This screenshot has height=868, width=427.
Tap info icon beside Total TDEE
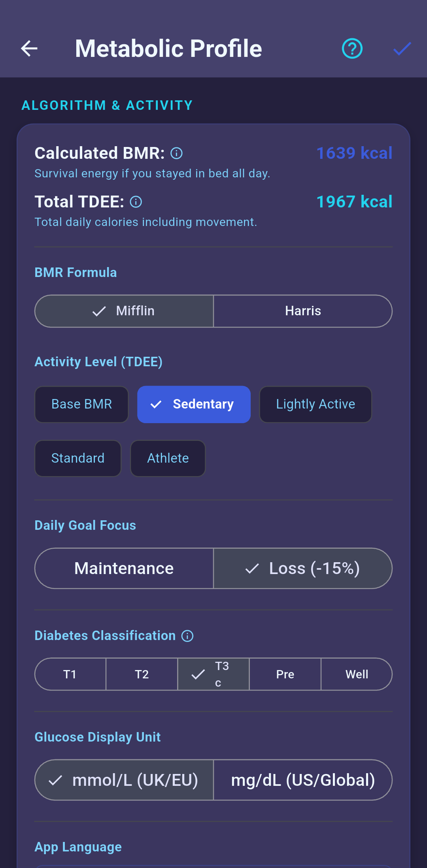point(136,202)
